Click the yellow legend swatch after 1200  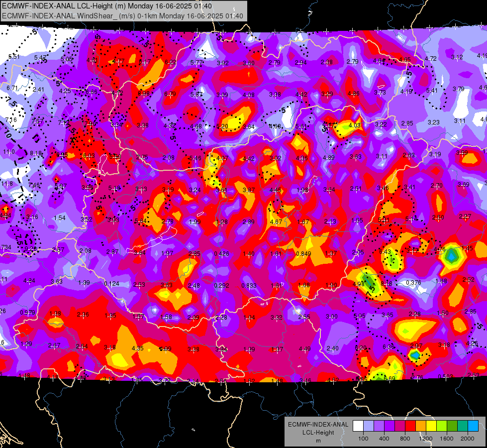[431, 426]
